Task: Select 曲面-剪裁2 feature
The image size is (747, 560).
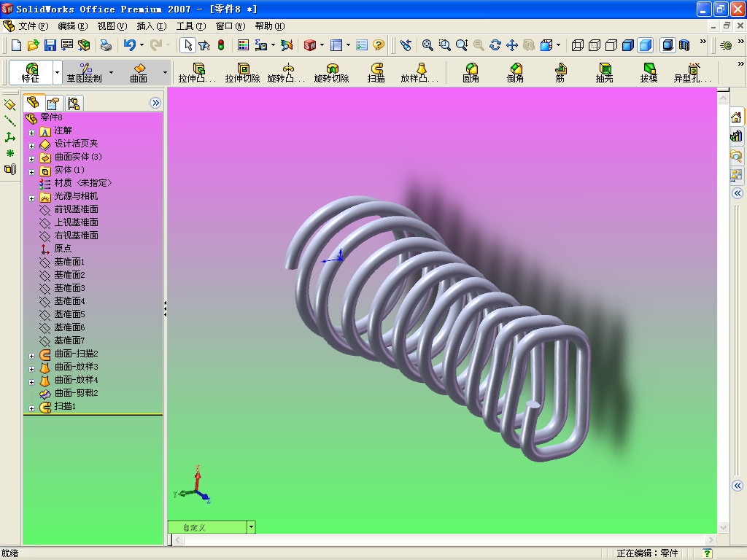Action: (76, 393)
